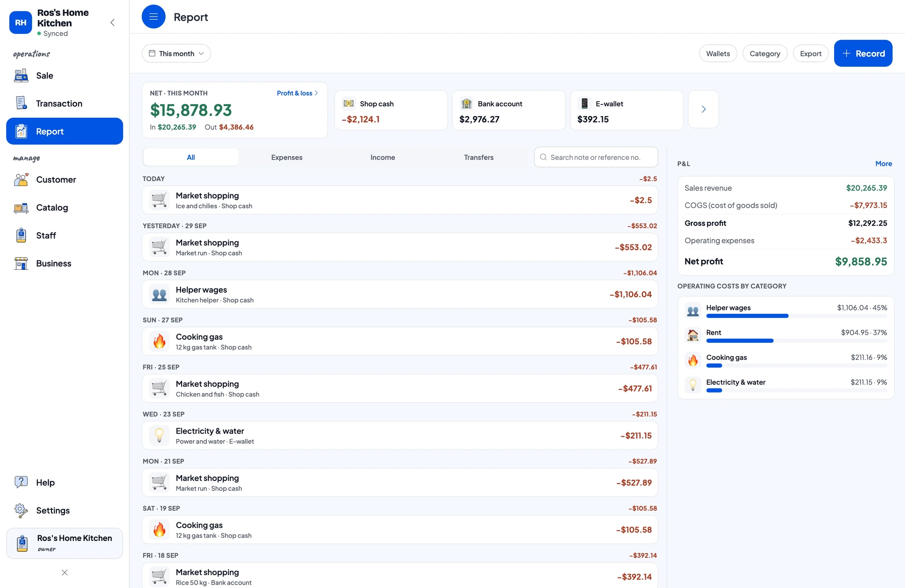
Task: Click the Customer people icon
Action: (21, 180)
